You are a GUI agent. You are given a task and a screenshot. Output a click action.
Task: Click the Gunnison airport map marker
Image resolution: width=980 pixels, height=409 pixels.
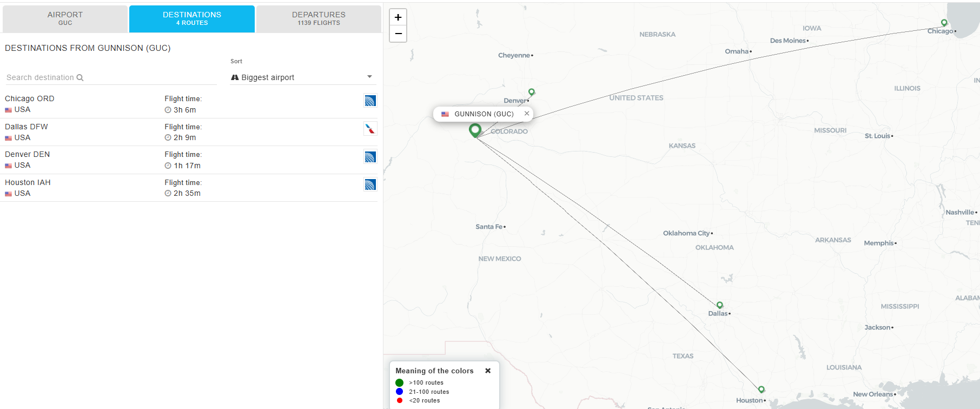(x=475, y=130)
